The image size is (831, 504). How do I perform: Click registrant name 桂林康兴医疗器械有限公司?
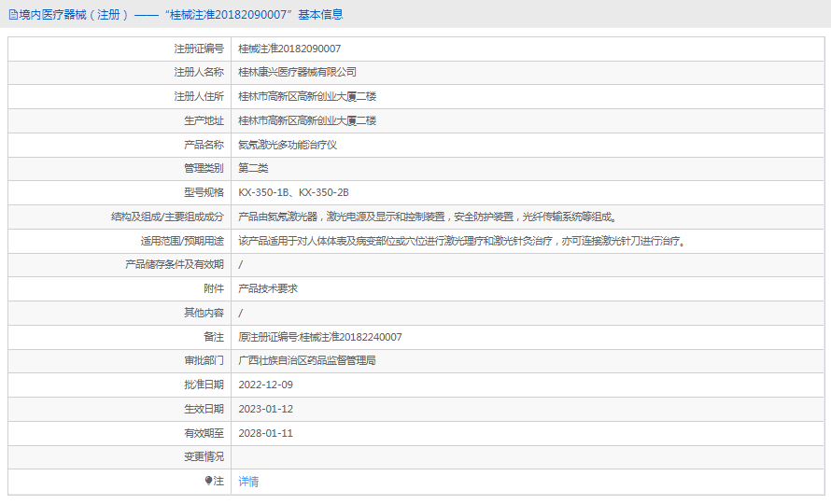click(x=297, y=72)
